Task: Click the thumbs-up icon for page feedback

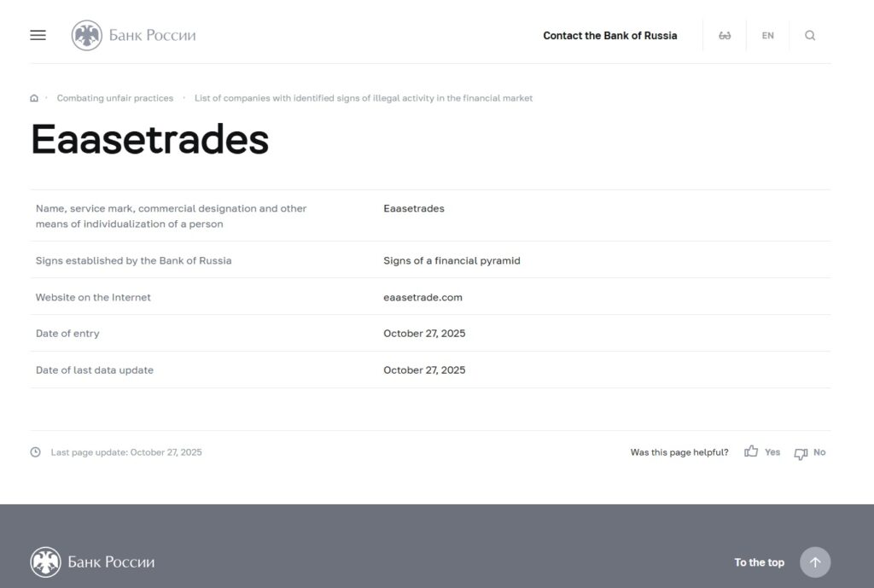Action: click(750, 451)
